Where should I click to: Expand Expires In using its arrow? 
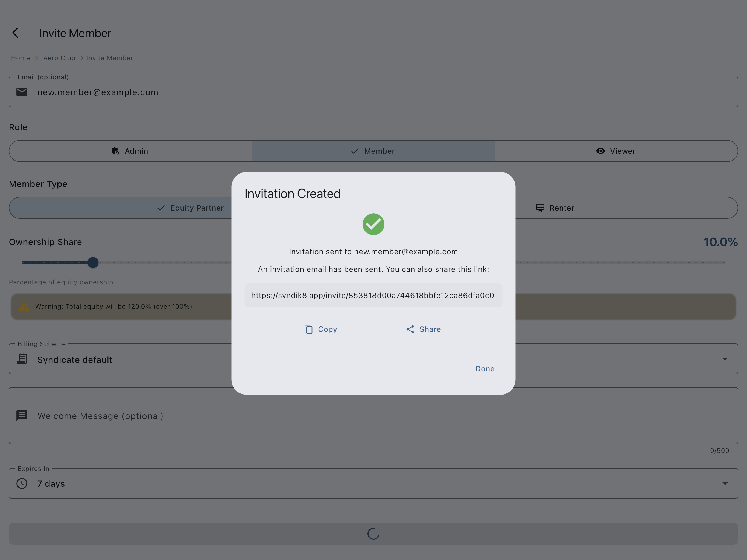coord(725,483)
